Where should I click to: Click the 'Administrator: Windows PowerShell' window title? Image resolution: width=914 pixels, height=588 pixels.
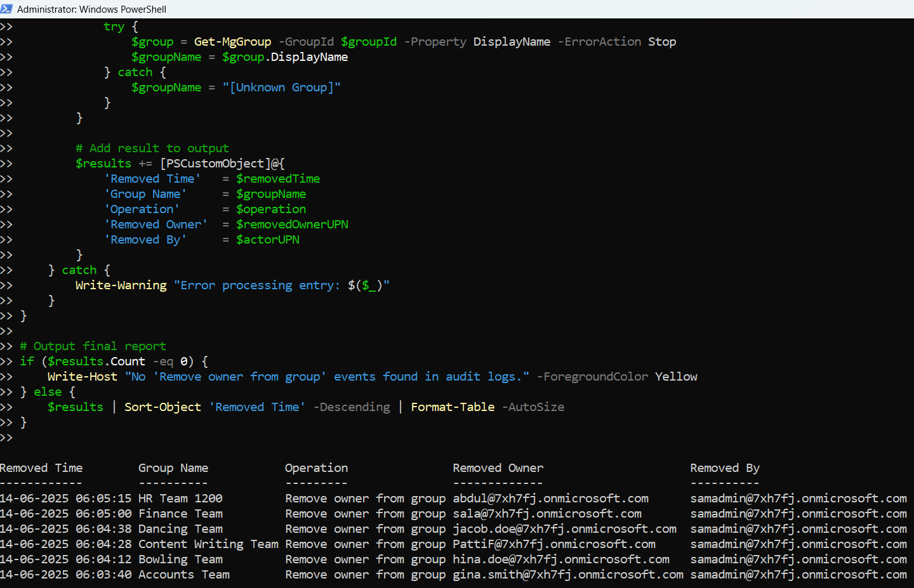[x=91, y=10]
